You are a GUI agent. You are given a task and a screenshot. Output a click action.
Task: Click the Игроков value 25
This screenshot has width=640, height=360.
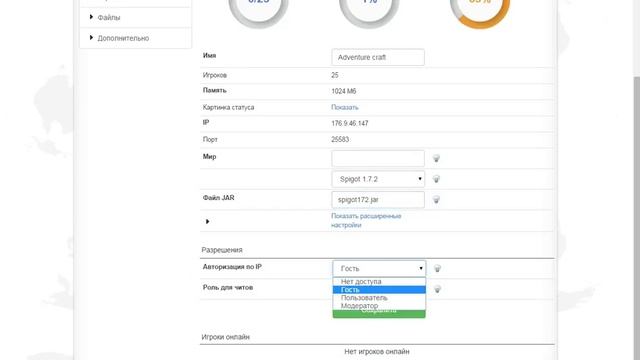pyautogui.click(x=335, y=75)
